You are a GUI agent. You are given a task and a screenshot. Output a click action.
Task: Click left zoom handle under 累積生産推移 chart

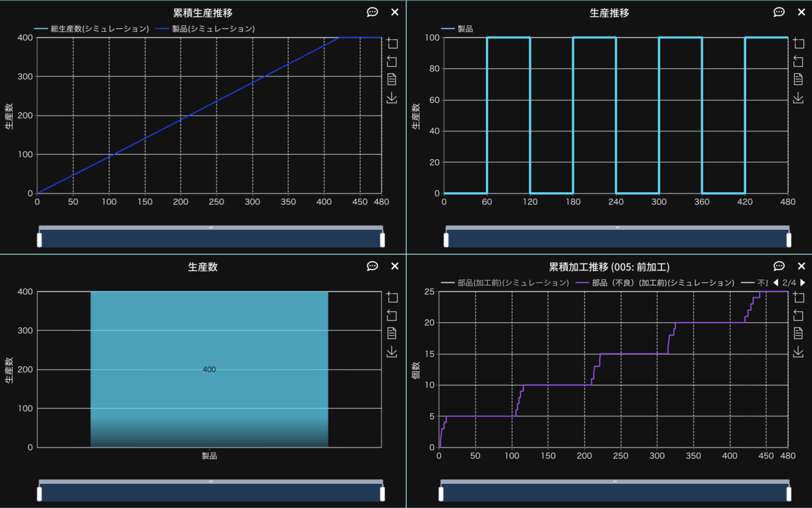pyautogui.click(x=39, y=240)
